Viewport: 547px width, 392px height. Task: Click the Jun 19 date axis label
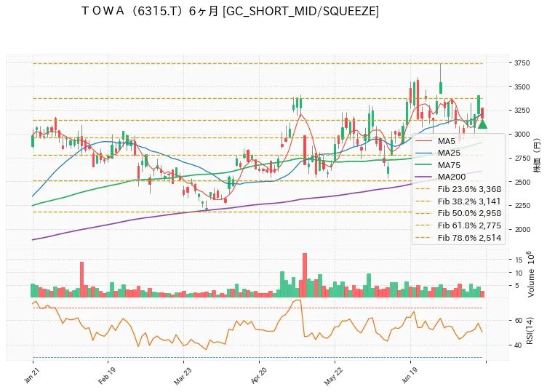409,375
